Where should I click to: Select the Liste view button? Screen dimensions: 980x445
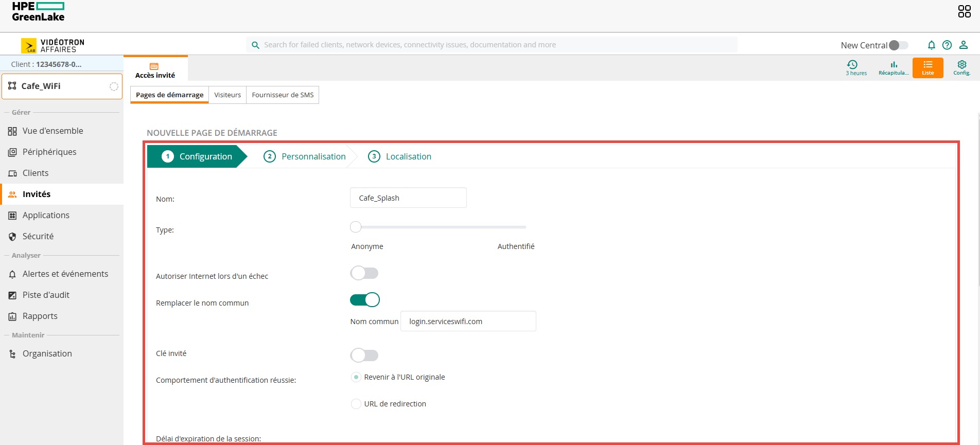pos(927,67)
